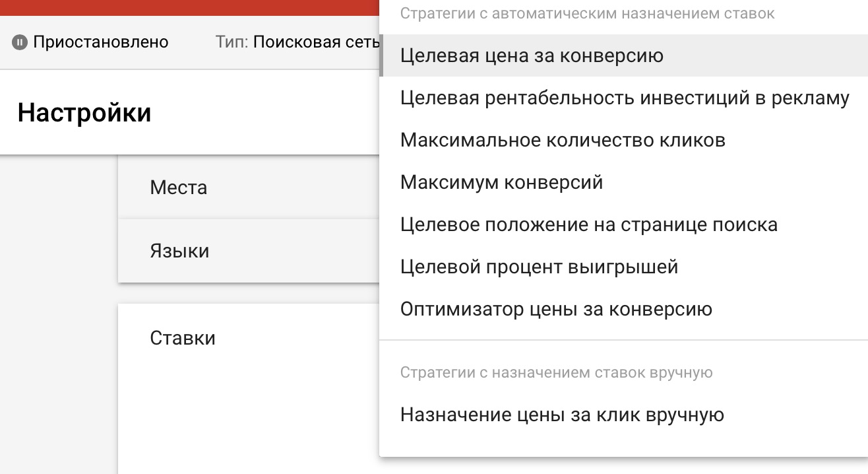The image size is (868, 474).
Task: Open the Ставки settings section
Action: pyautogui.click(x=183, y=339)
